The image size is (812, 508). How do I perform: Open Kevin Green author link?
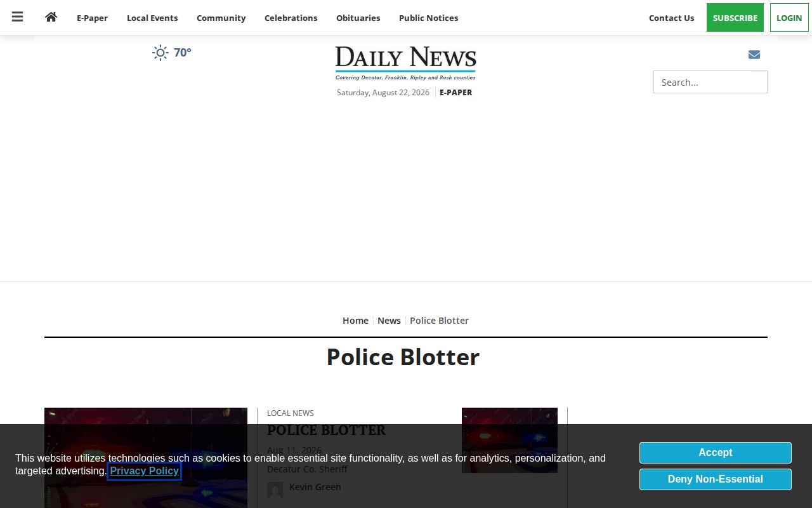point(315,487)
